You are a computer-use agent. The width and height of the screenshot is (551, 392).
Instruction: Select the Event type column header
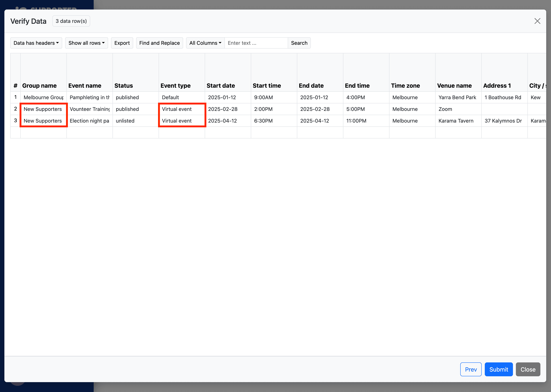(x=175, y=86)
